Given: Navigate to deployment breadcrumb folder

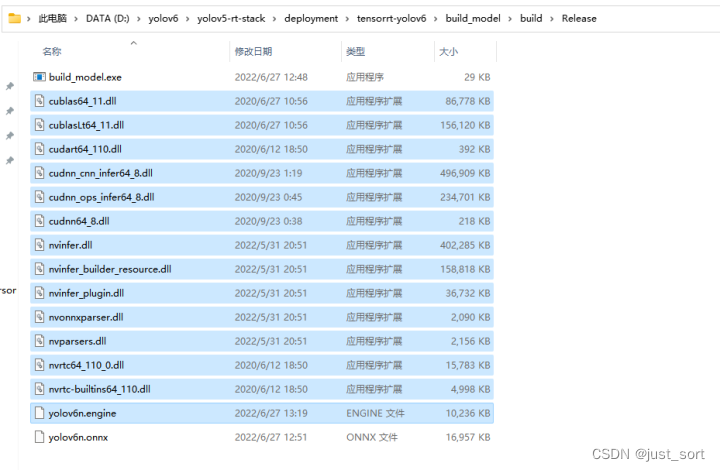Looking at the screenshot, I should [311, 18].
